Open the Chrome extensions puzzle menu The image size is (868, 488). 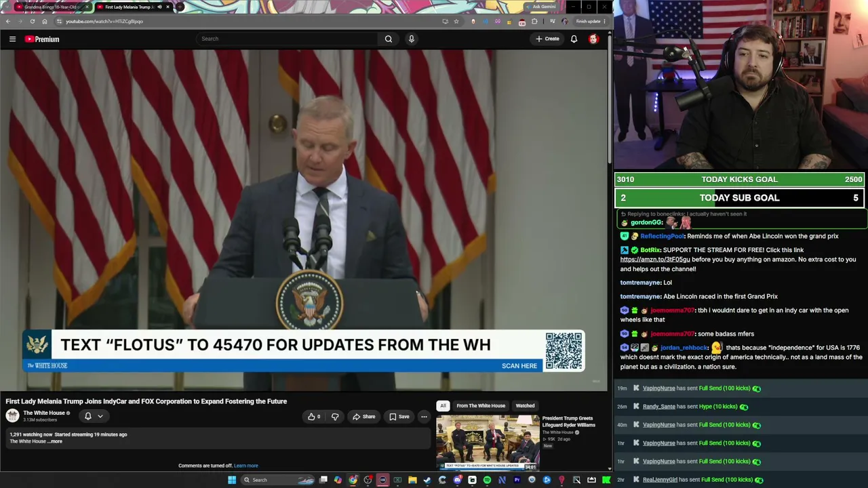[534, 21]
